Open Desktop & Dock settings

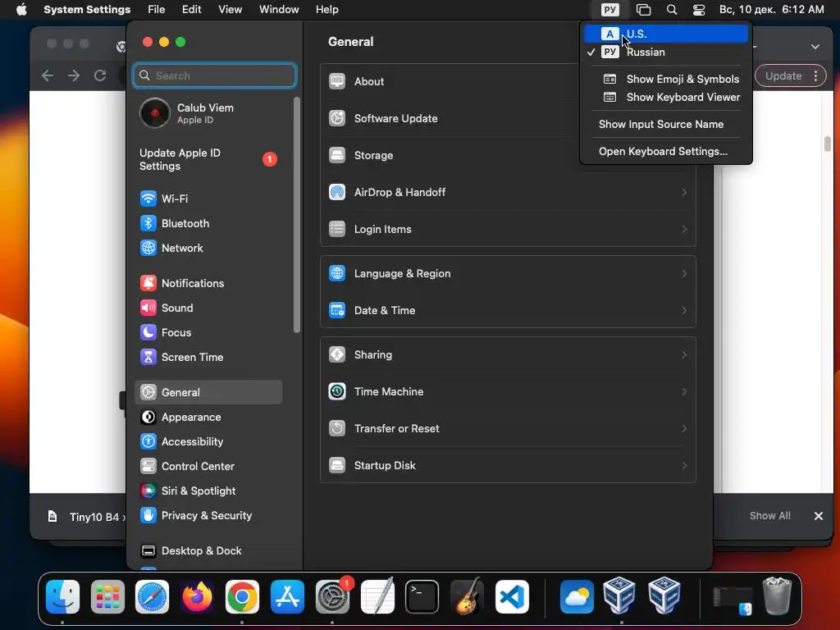point(190,551)
